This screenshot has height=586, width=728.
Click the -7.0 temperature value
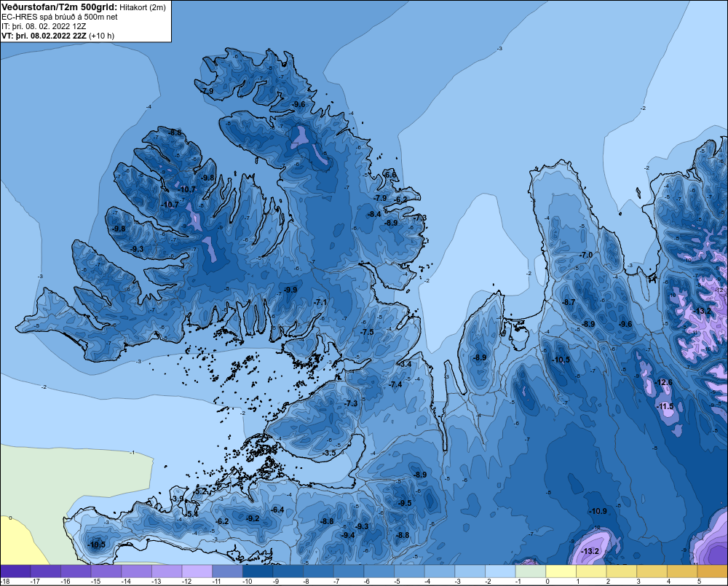coord(586,255)
